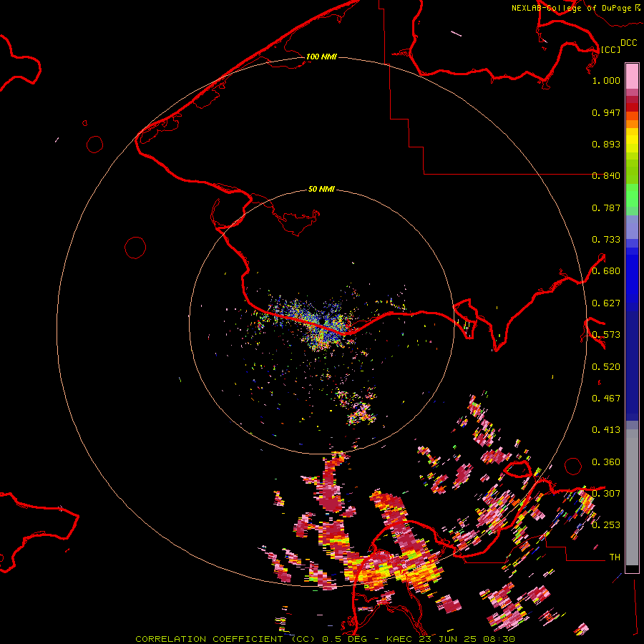Click the 08:30 time stamp
644x644 pixels.
click(x=499, y=639)
